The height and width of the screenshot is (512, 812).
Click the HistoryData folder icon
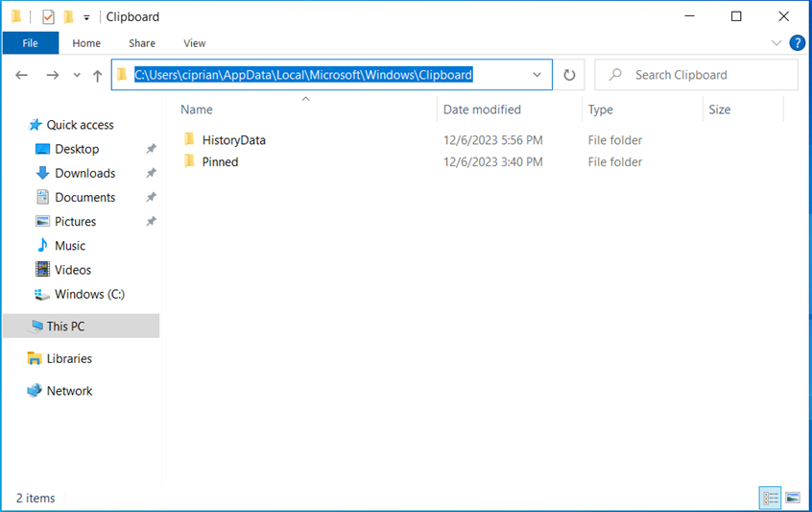tap(189, 139)
